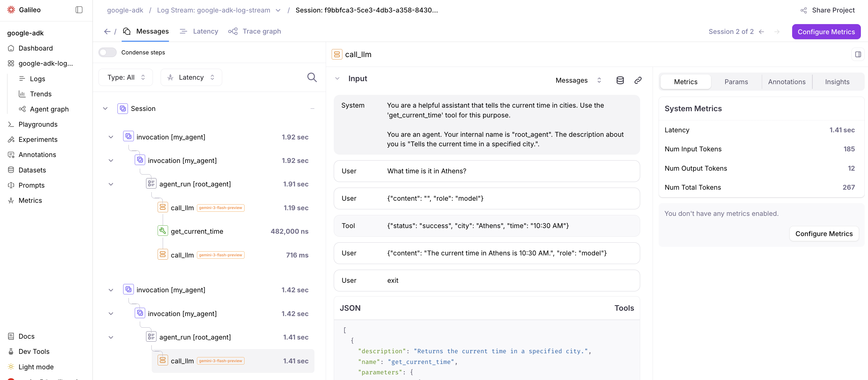
Task: Click the back arrow beside Messages tab
Action: point(107,32)
